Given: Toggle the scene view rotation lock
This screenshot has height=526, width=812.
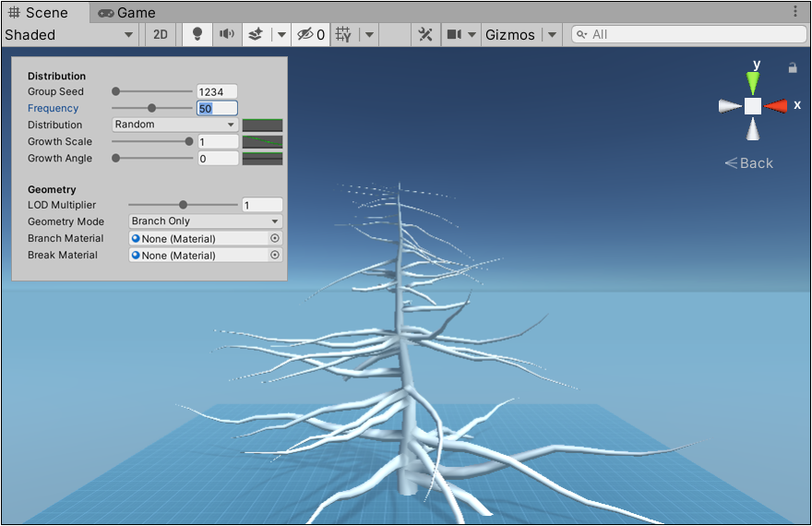Looking at the screenshot, I should tap(792, 67).
